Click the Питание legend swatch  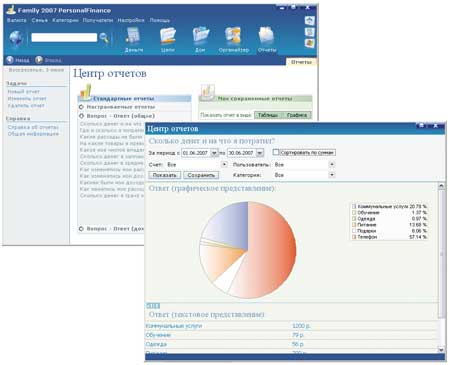coord(354,225)
